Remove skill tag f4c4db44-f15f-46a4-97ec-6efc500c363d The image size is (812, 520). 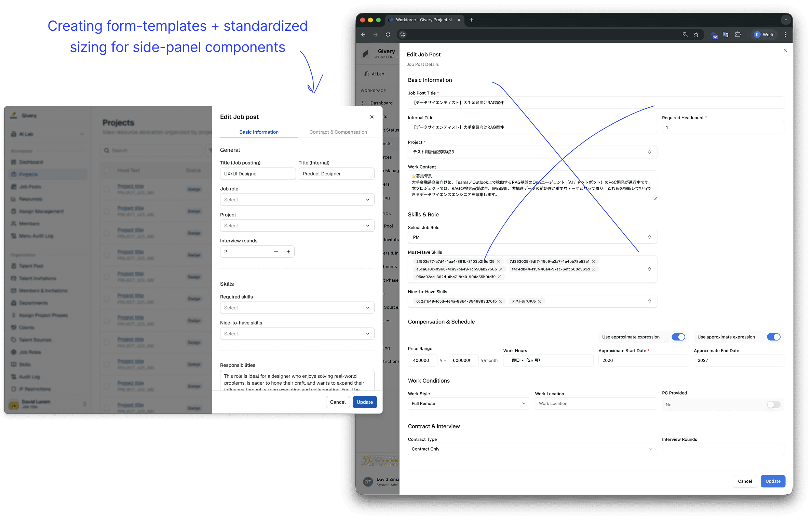[594, 269]
